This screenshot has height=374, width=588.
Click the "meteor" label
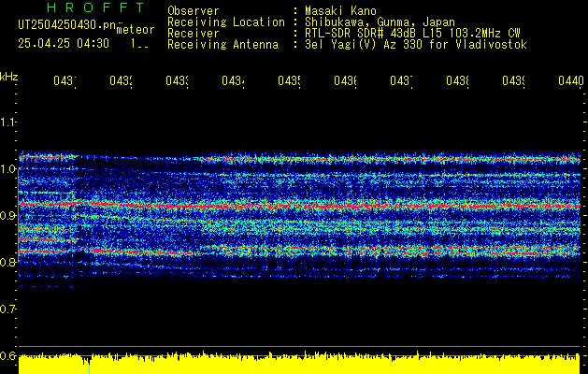pos(136,30)
